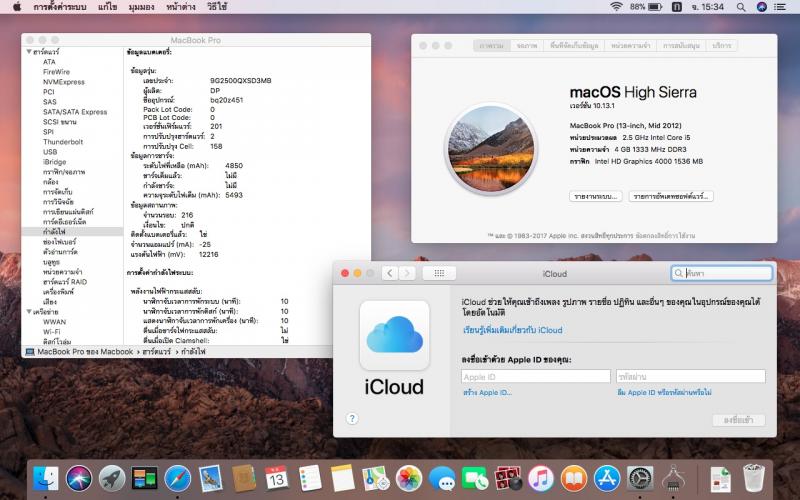The width and height of the screenshot is (800, 500).
Task: Open the มุมมอง (View) menu
Action: coord(142,7)
